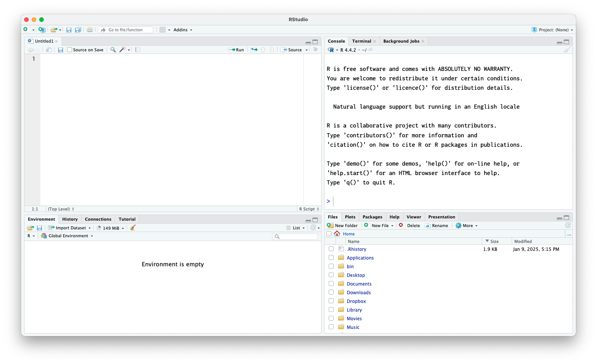Click the print icon in main toolbar
Image resolution: width=597 pixels, height=364 pixels.
coord(90,30)
